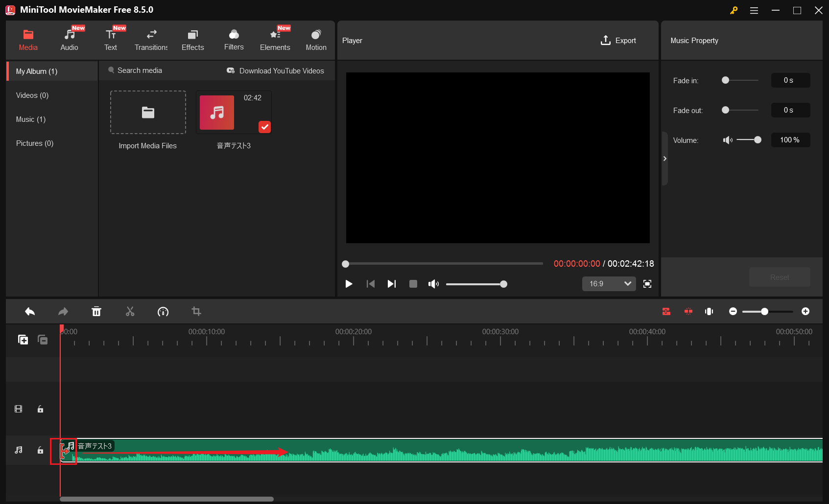The image size is (829, 504).
Task: Uncheck the 音声テスト3 media thumbnail checkmark
Action: click(x=264, y=127)
